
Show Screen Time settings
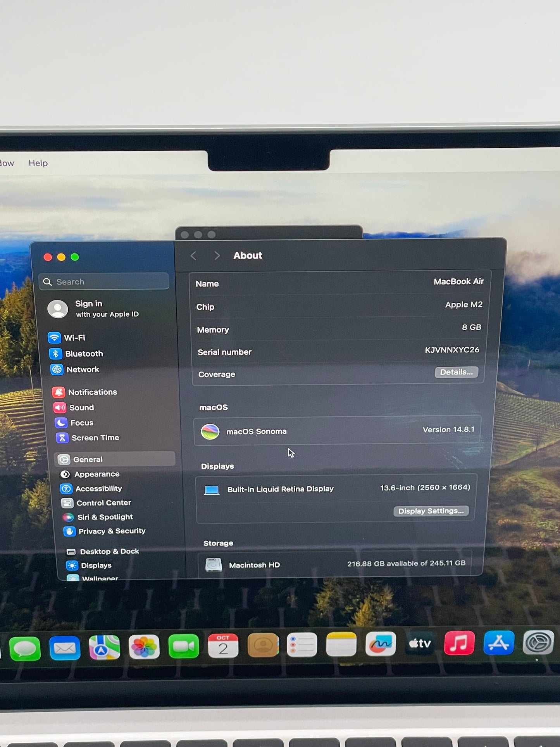[88, 438]
